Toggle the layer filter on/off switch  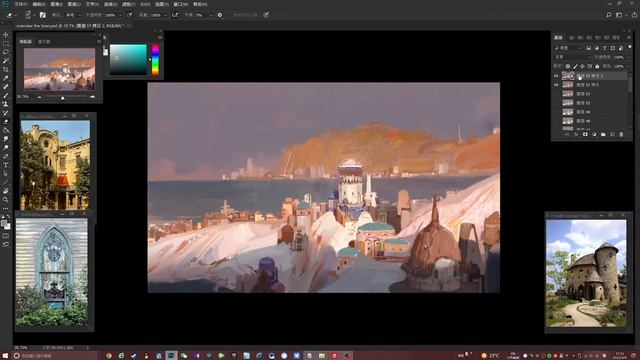pyautogui.click(x=630, y=48)
